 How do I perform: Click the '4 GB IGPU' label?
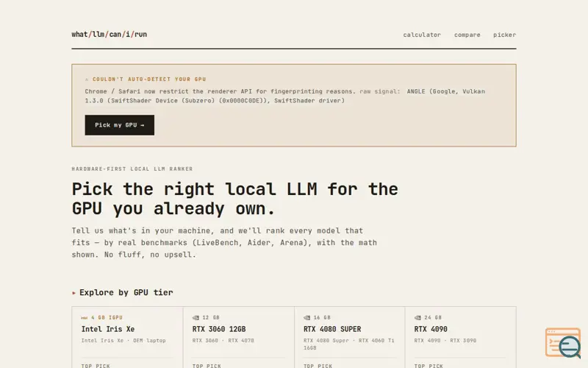tap(107, 318)
